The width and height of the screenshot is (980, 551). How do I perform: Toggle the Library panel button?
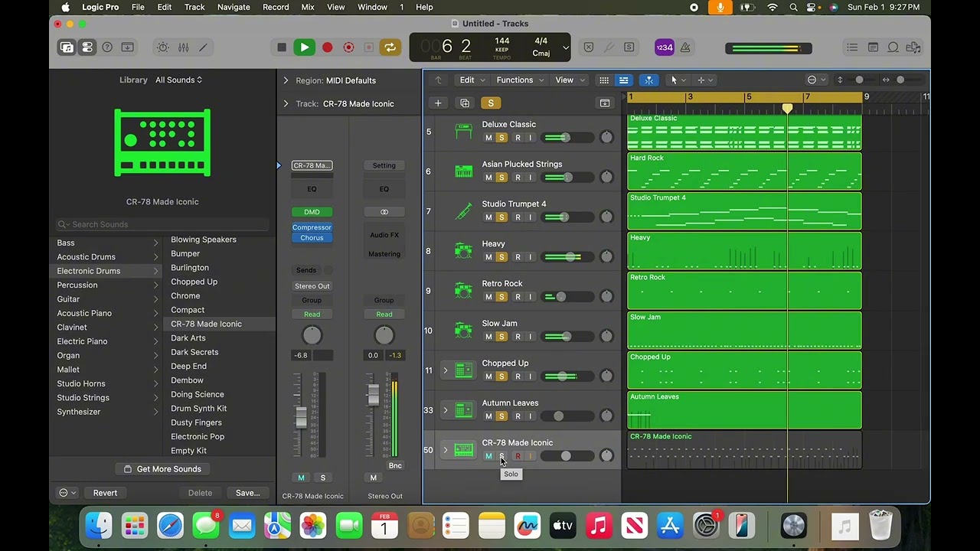(x=67, y=47)
